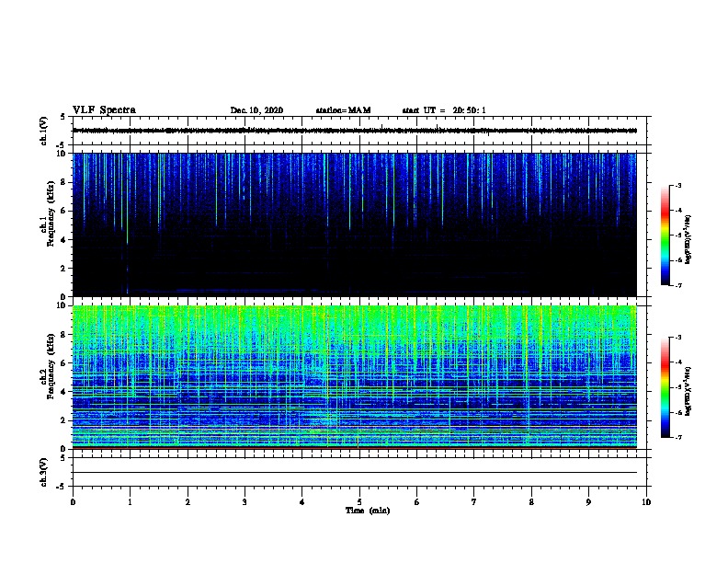Click time axis tick label '8'

coord(531,501)
